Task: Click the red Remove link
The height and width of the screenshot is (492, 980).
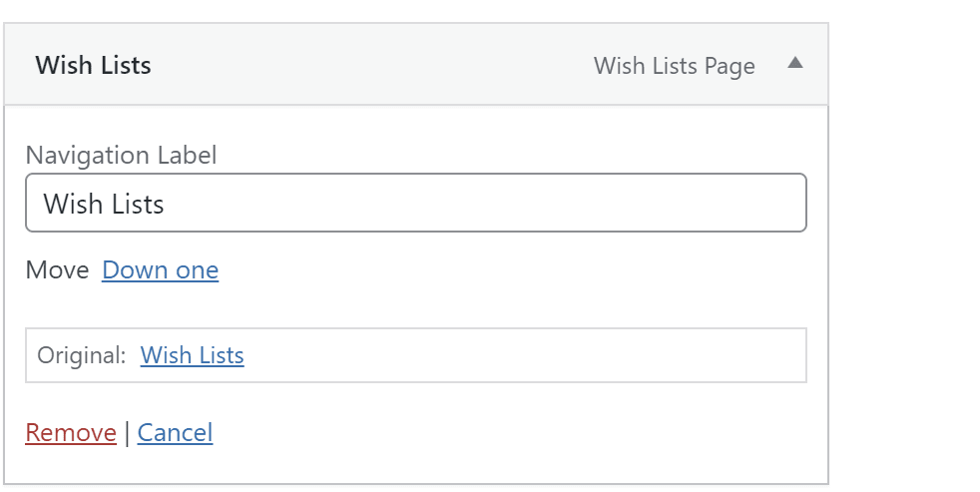Action: (x=71, y=432)
